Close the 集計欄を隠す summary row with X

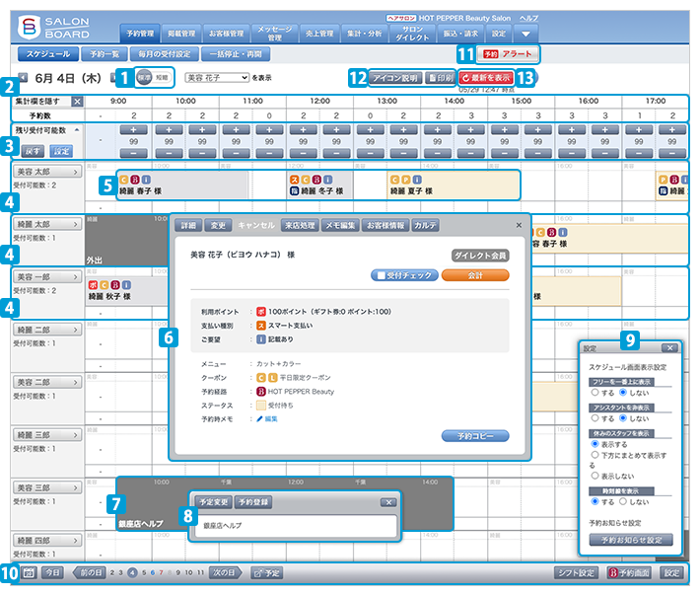[78, 102]
